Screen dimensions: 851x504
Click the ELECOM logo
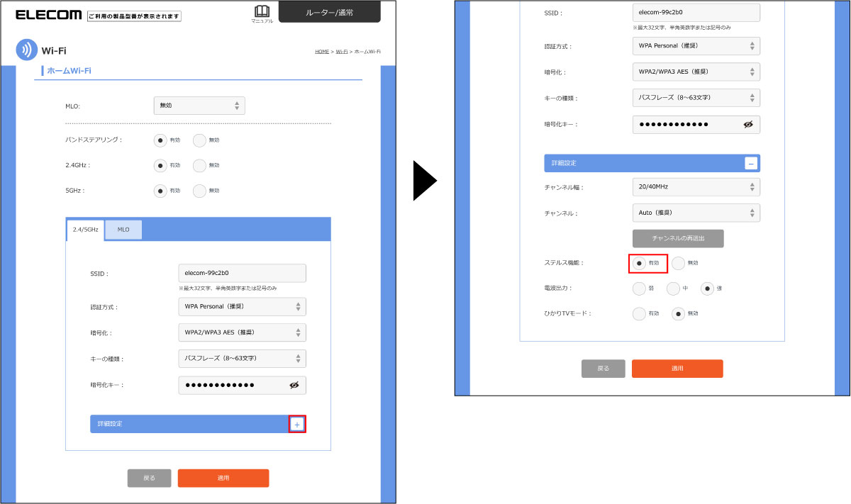point(48,15)
